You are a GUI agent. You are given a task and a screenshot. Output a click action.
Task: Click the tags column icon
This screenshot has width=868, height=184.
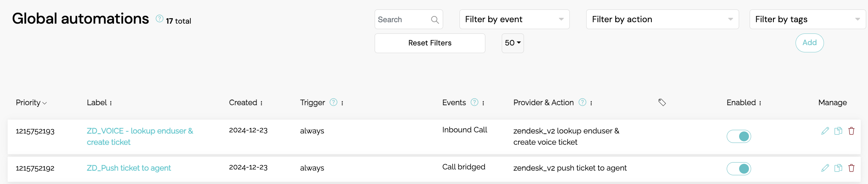pyautogui.click(x=662, y=103)
